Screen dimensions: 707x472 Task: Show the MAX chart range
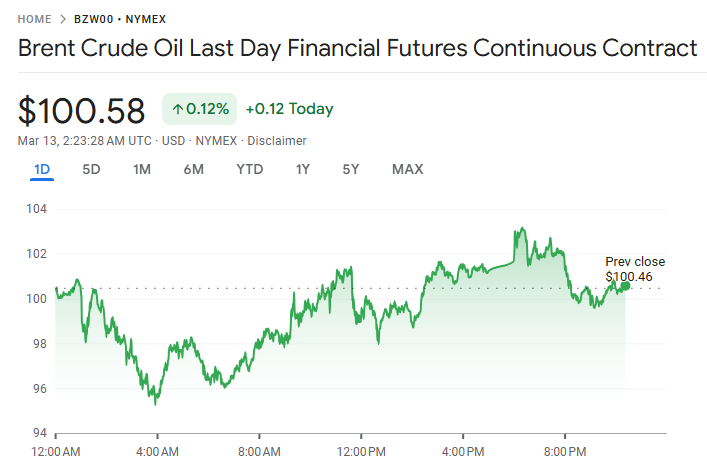pos(407,169)
